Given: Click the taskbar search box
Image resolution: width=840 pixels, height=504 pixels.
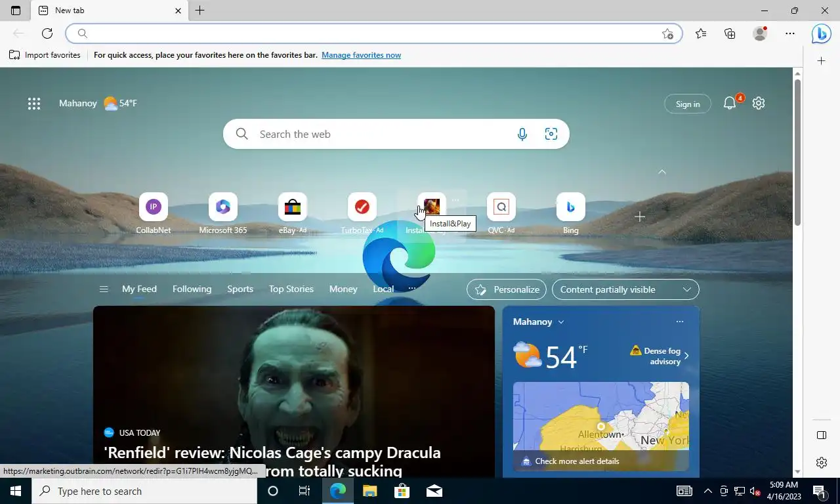Looking at the screenshot, I should pyautogui.click(x=144, y=491).
